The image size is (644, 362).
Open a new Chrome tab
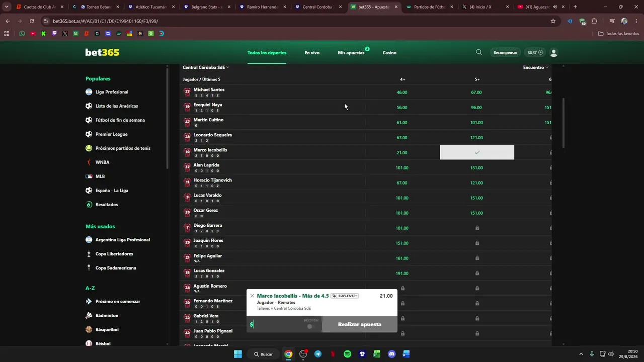[575, 7]
